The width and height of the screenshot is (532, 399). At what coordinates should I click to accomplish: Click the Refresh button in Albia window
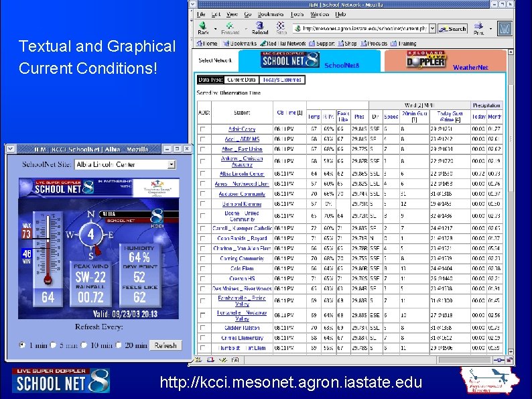point(165,345)
